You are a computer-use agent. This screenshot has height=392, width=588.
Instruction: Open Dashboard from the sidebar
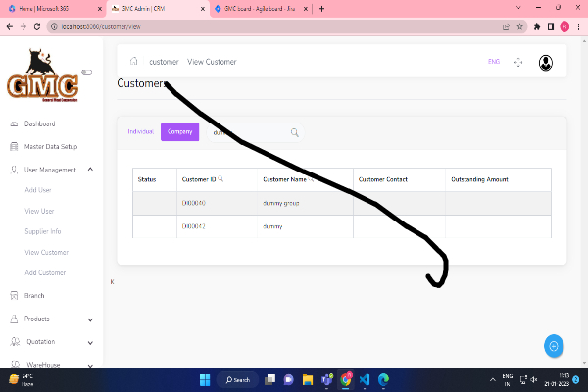[x=39, y=123]
